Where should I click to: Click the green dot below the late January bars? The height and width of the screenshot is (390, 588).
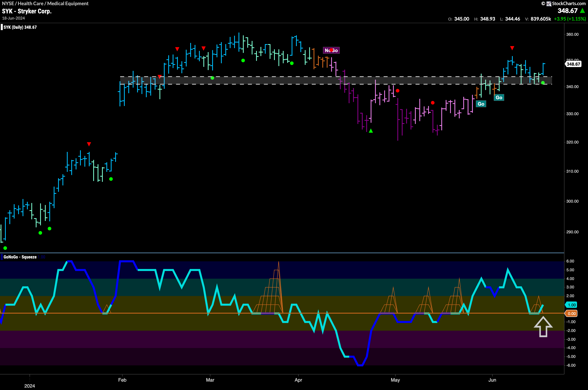tap(111, 179)
